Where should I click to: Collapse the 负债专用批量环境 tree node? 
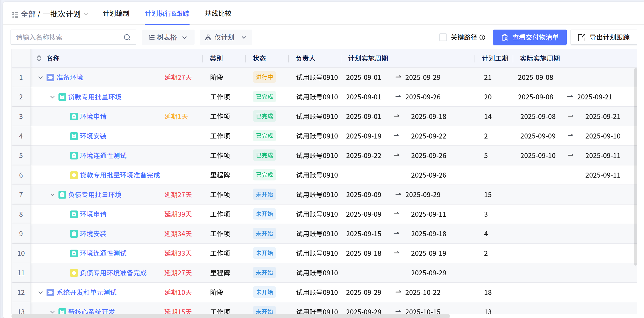click(52, 195)
